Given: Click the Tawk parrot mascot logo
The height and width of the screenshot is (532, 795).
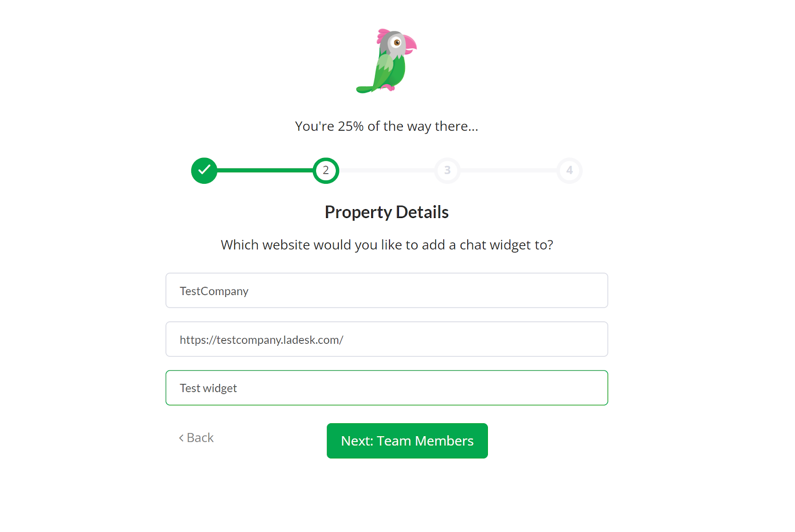Looking at the screenshot, I should (387, 61).
